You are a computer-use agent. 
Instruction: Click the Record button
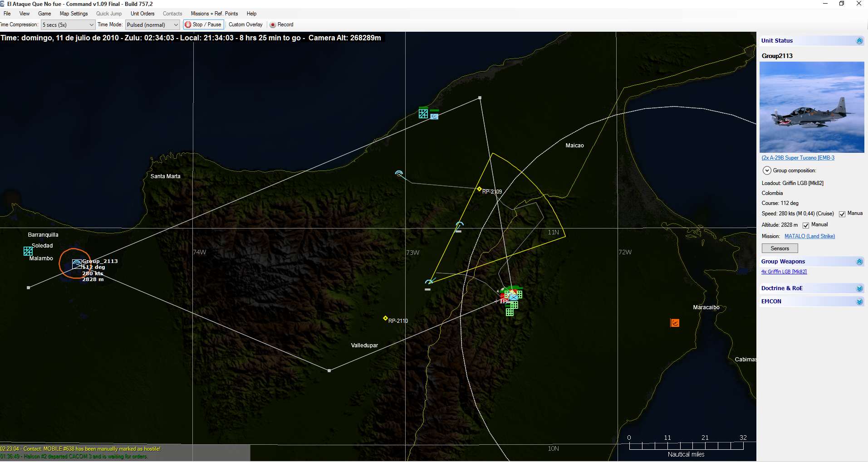click(x=282, y=24)
